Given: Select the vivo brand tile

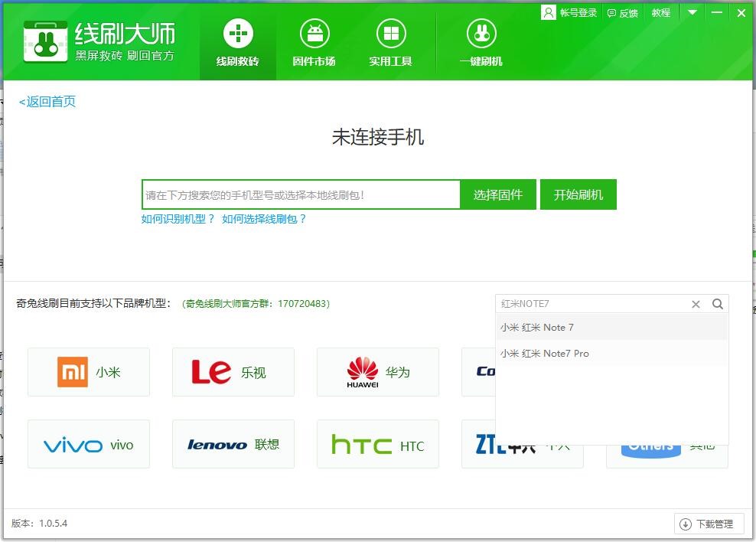Looking at the screenshot, I should click(89, 445).
